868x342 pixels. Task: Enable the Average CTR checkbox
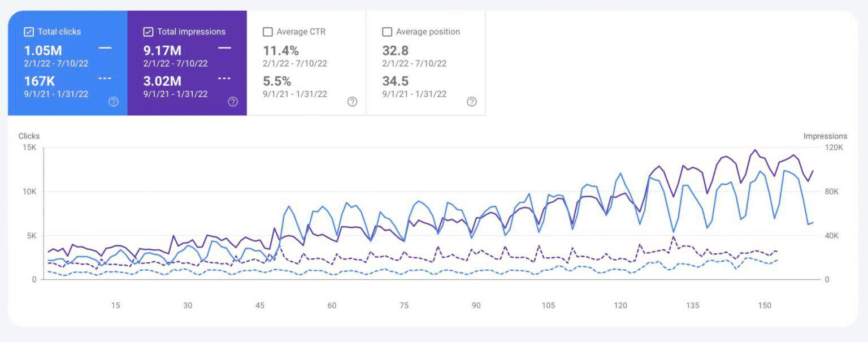tap(267, 32)
